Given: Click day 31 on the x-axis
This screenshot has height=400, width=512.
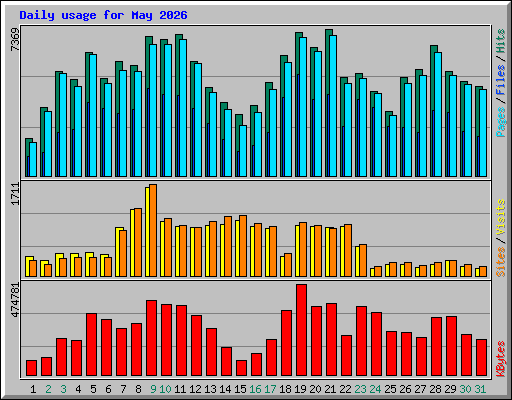Looking at the screenshot, I should (x=480, y=389).
